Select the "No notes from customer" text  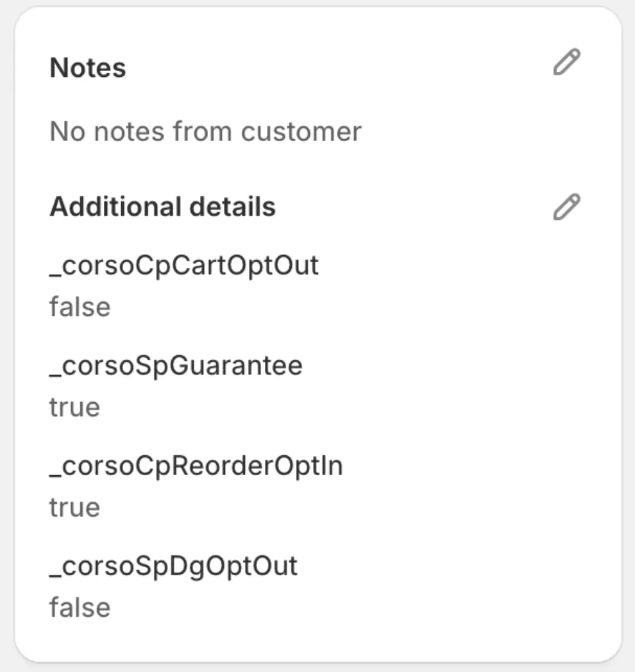(x=205, y=131)
